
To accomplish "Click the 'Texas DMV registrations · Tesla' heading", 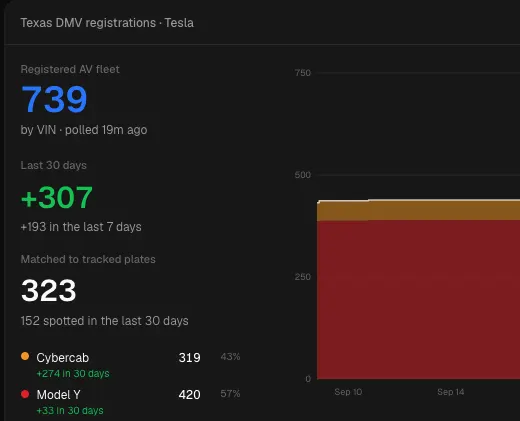I will click(x=107, y=23).
